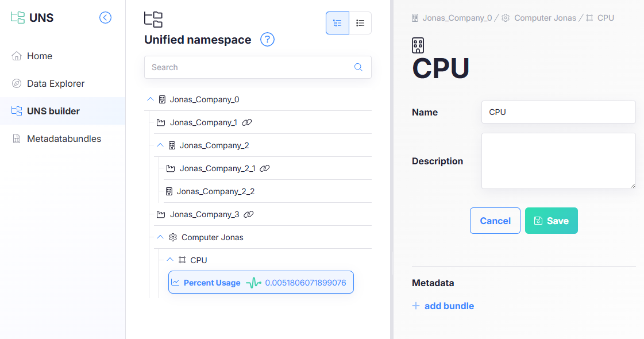Click into the Description text area
Viewport: 644px width, 339px height.
click(x=558, y=161)
